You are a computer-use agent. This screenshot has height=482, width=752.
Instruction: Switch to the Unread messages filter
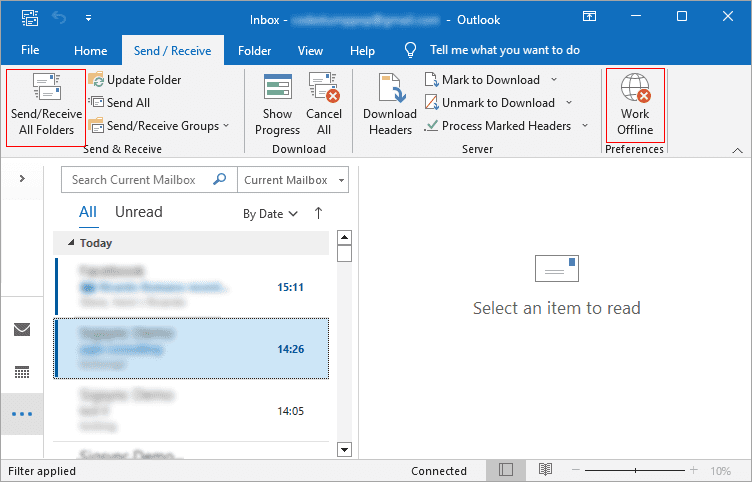pyautogui.click(x=139, y=212)
